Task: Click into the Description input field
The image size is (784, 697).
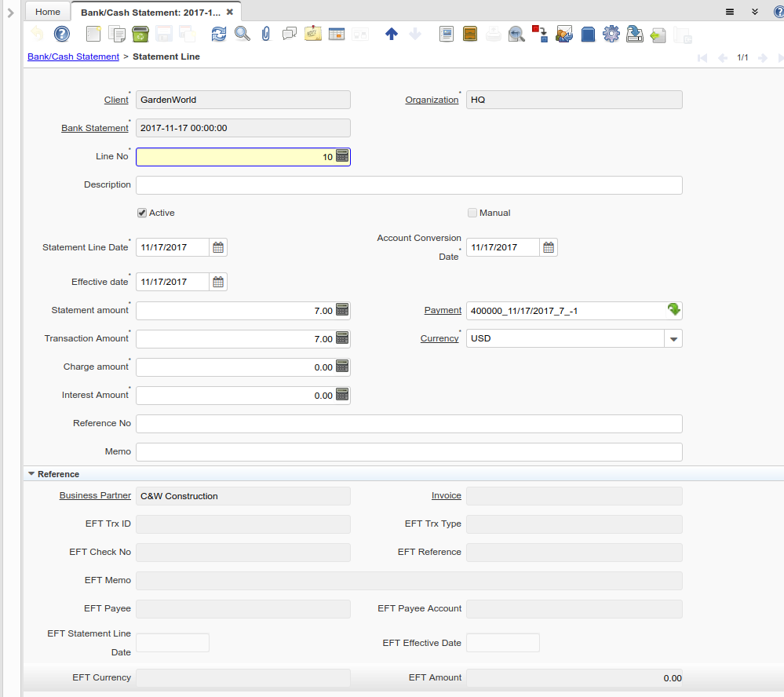Action: 408,185
